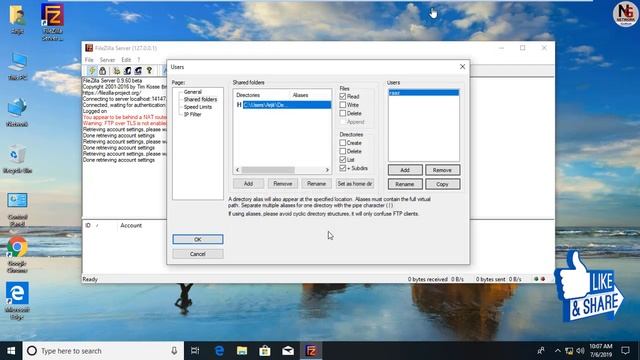Click the microphone icon in search box

[174, 351]
